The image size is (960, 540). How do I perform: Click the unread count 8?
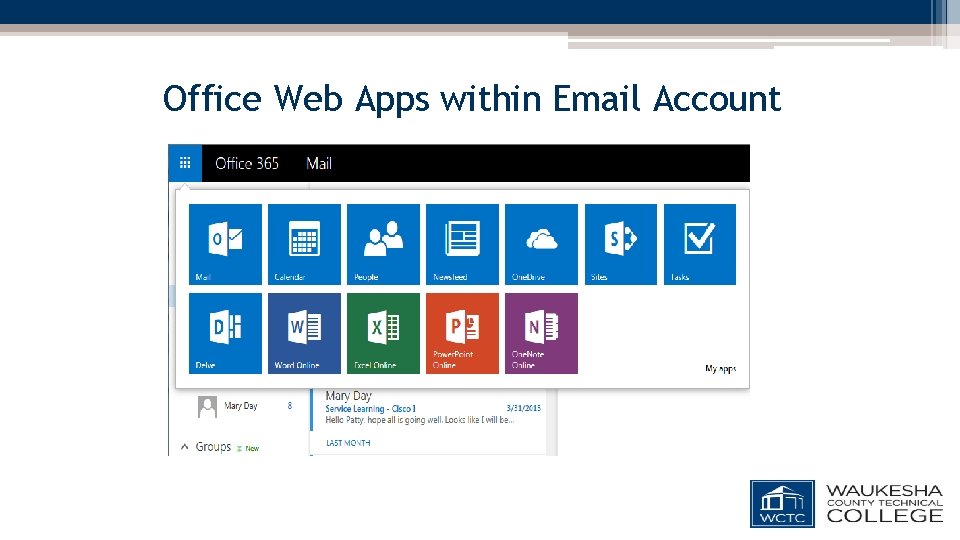[x=290, y=405]
